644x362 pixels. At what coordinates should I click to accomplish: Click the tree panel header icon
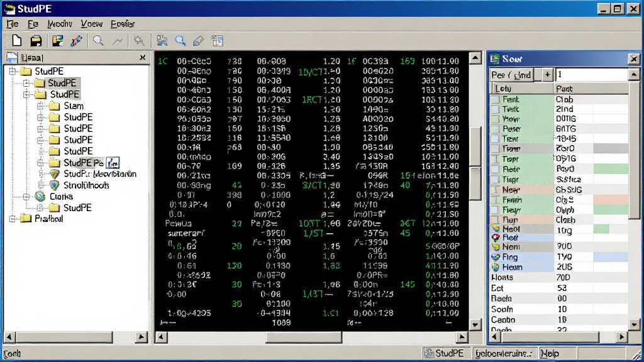(x=12, y=58)
